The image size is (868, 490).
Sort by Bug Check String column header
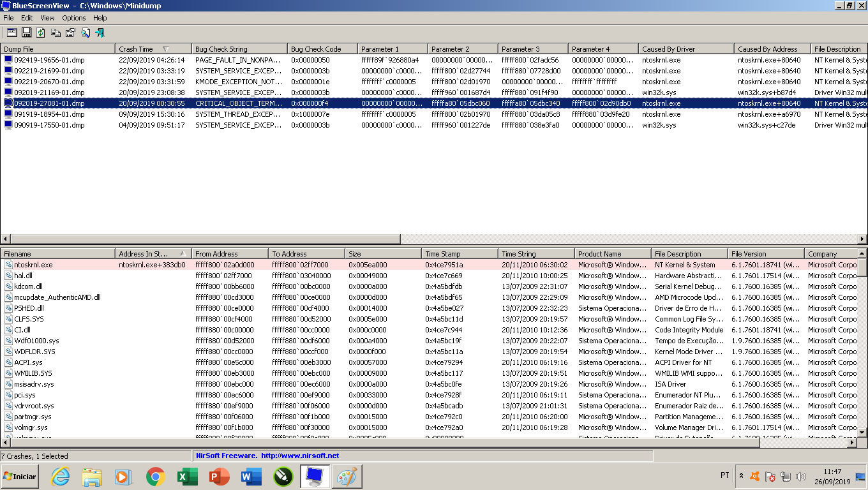tap(239, 48)
